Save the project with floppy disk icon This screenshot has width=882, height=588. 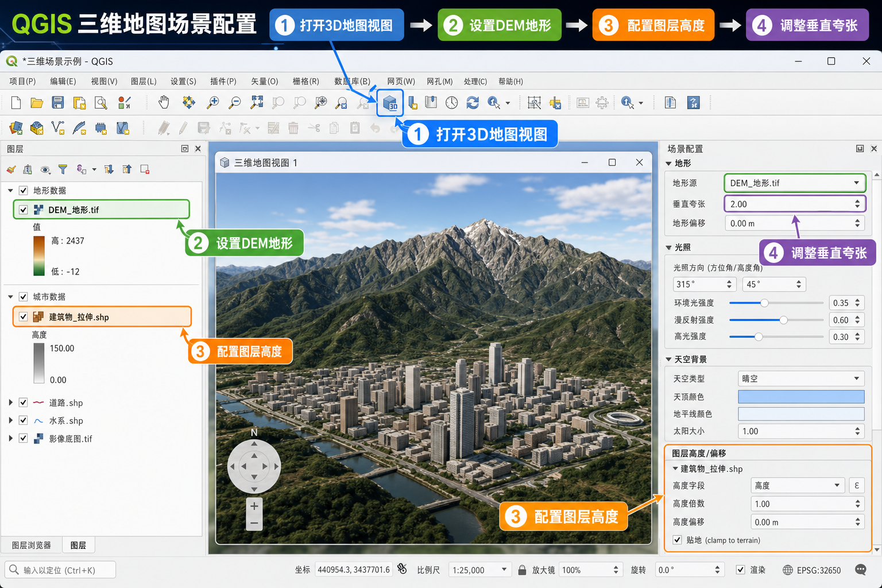point(58,103)
